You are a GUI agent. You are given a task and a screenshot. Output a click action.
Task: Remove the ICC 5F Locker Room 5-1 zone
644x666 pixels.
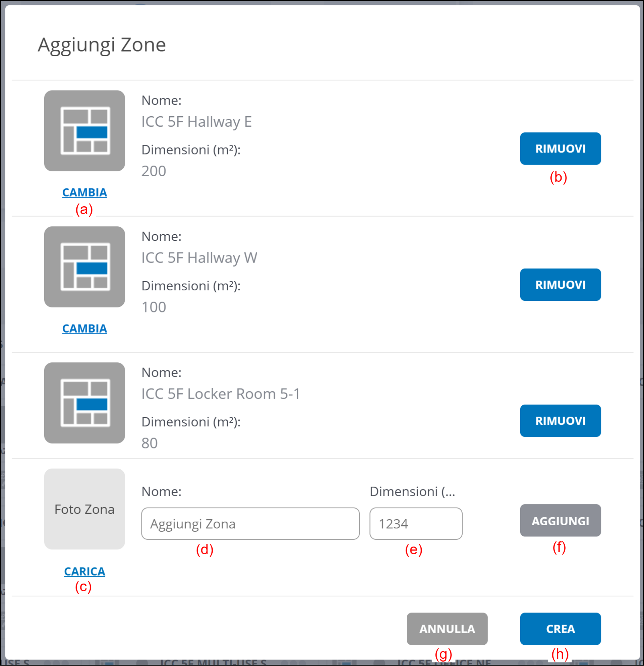coord(560,420)
